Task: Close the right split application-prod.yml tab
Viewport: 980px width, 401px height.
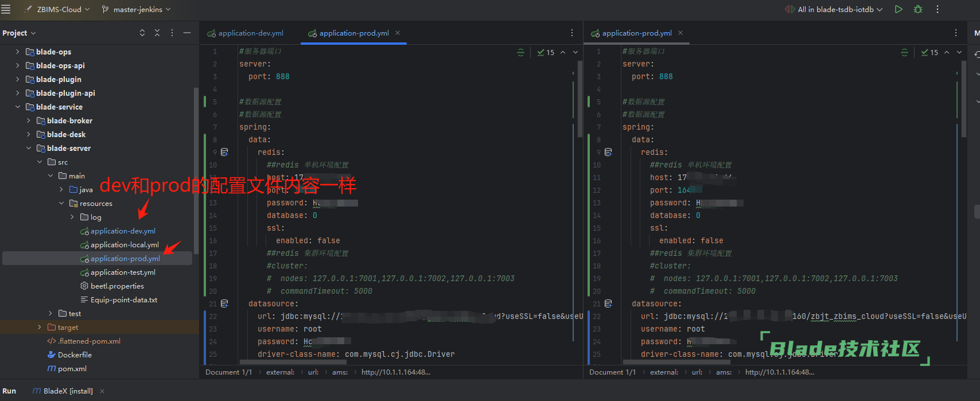Action: pos(680,33)
